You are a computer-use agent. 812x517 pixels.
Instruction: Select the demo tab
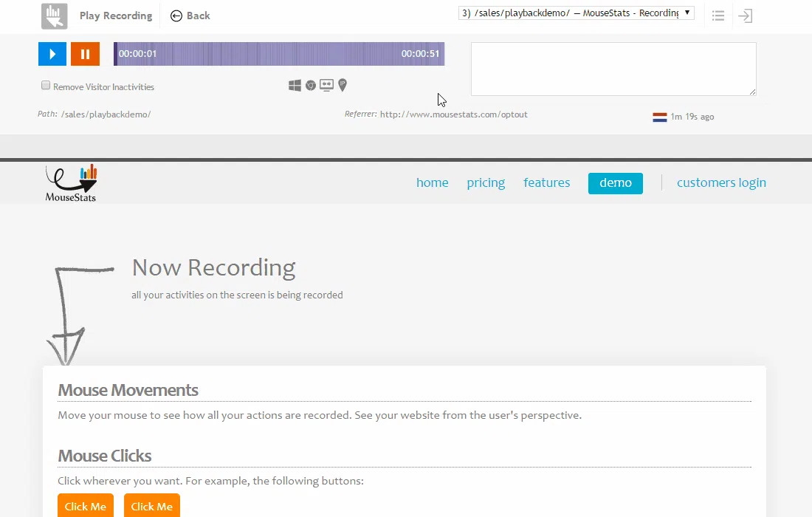tap(615, 183)
